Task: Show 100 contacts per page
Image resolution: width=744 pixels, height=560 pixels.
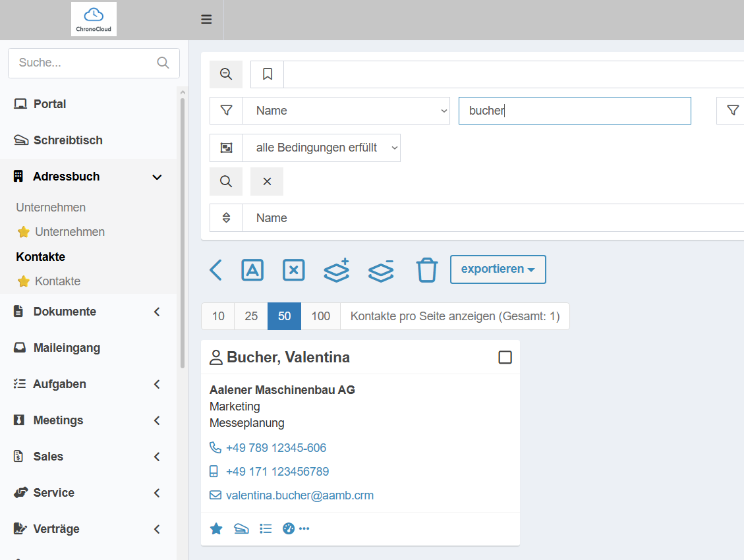Action: (321, 316)
